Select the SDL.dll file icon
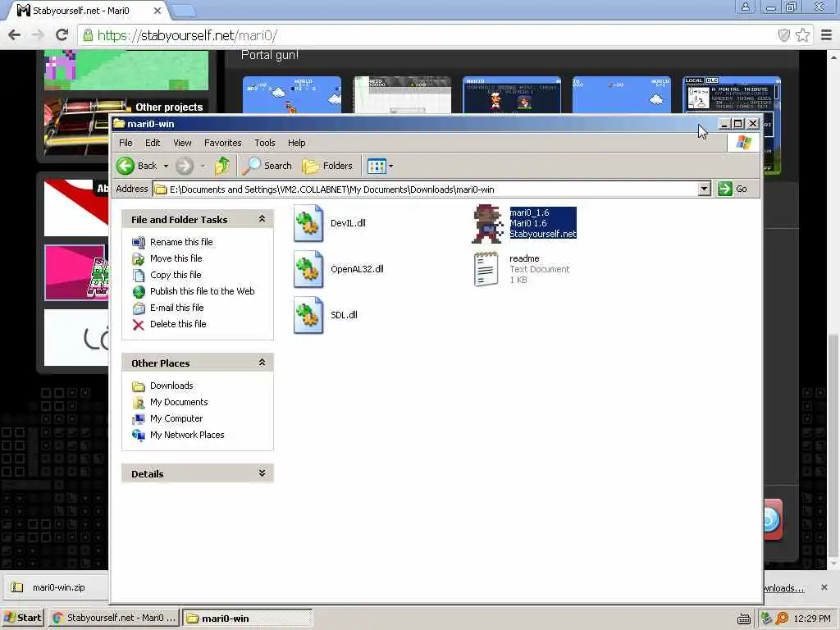The image size is (840, 630). pyautogui.click(x=308, y=315)
